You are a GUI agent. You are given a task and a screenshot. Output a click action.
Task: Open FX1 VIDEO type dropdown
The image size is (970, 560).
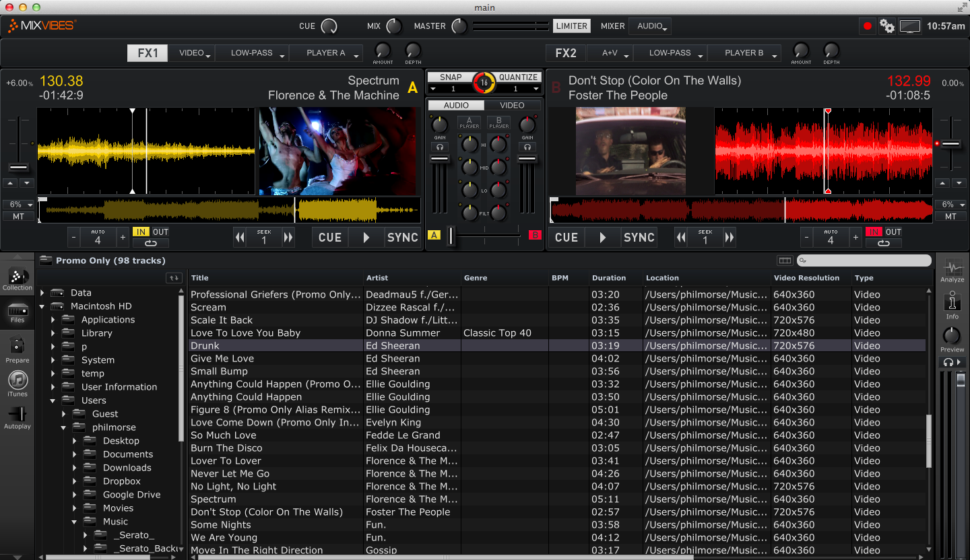tap(191, 53)
